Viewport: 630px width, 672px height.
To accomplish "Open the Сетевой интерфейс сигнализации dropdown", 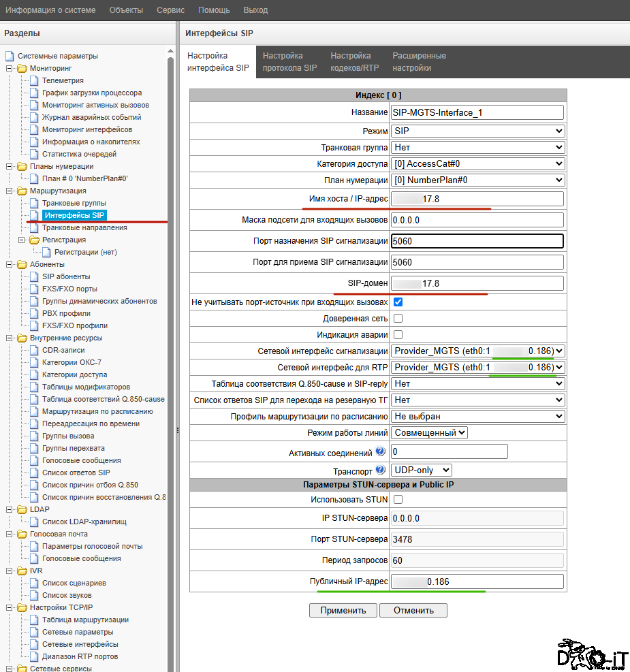I will point(478,351).
